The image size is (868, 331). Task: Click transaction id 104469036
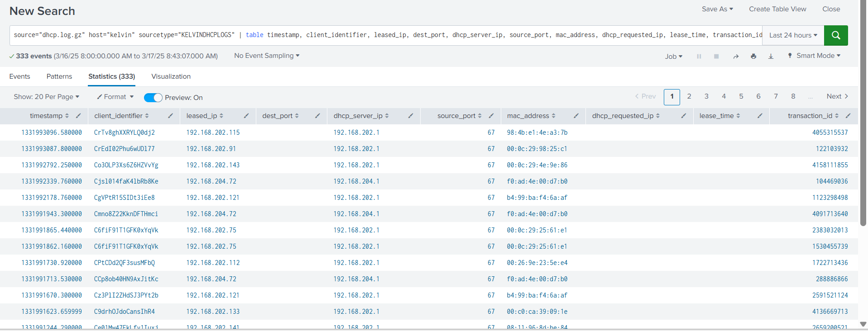coord(832,181)
